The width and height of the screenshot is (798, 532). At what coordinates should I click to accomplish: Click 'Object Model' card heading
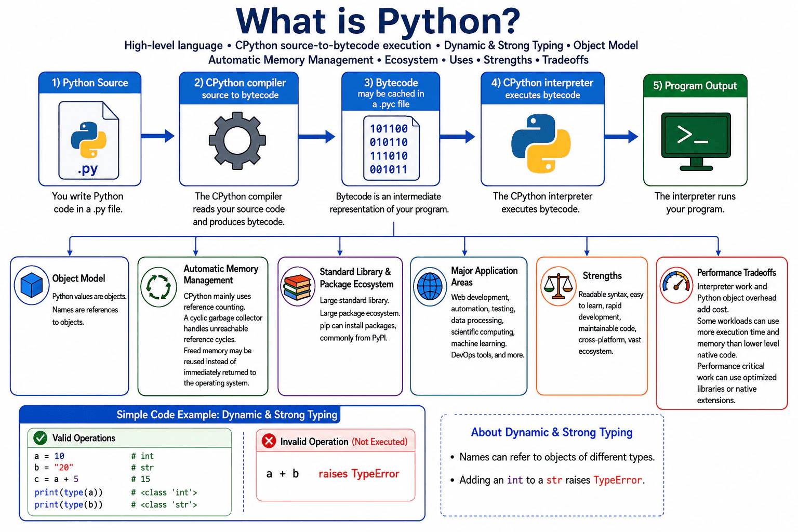point(78,278)
